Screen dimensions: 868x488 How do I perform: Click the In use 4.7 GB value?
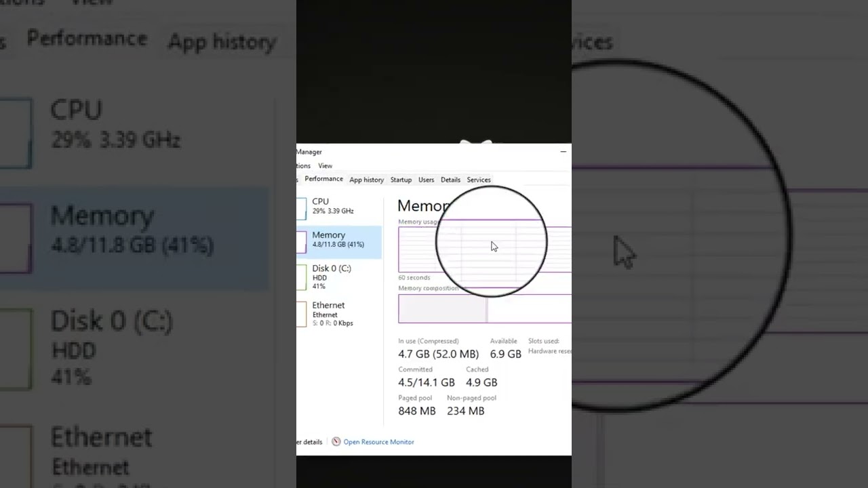[x=438, y=354]
